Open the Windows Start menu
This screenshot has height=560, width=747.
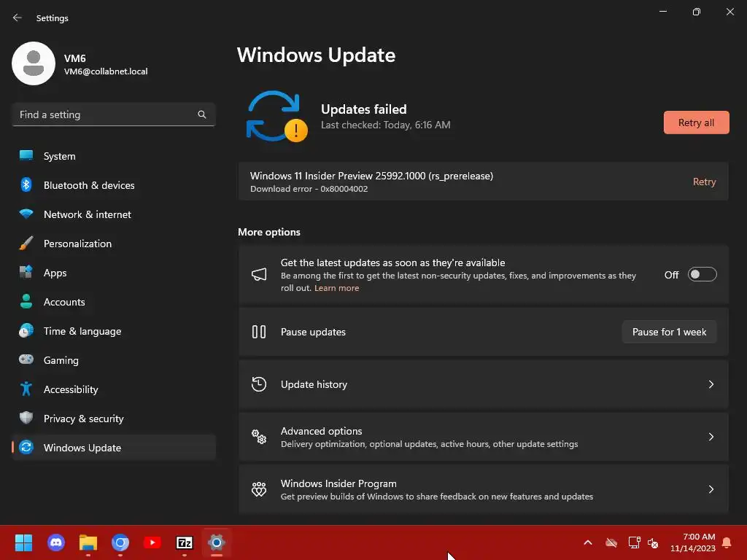coord(23,542)
